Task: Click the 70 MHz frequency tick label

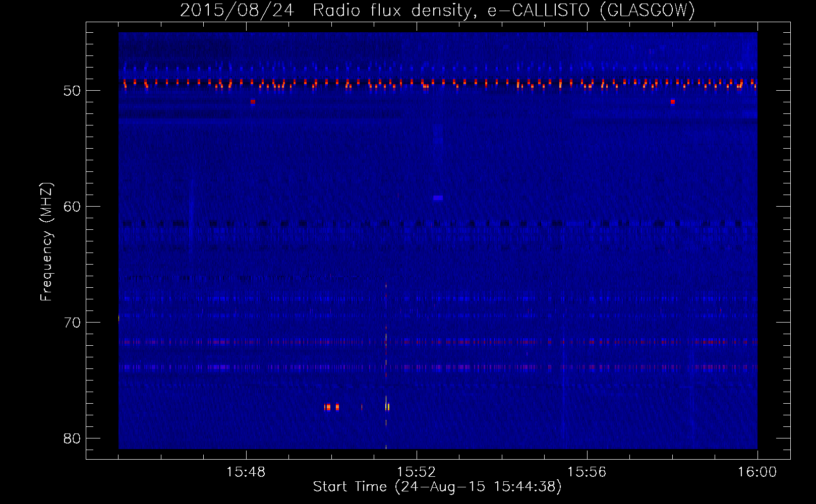Action: (x=72, y=323)
